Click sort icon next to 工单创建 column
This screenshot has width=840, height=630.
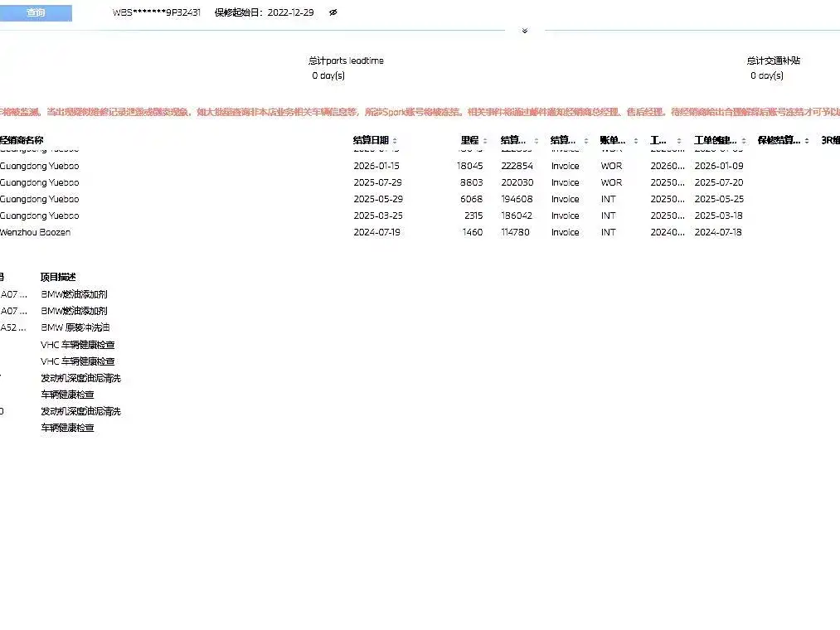[x=744, y=141]
